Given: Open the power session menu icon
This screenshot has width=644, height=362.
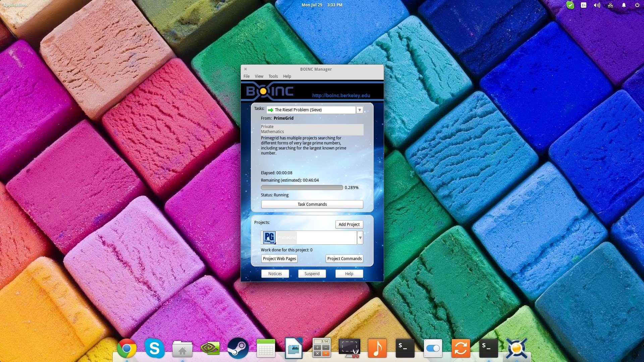Looking at the screenshot, I should point(637,5).
